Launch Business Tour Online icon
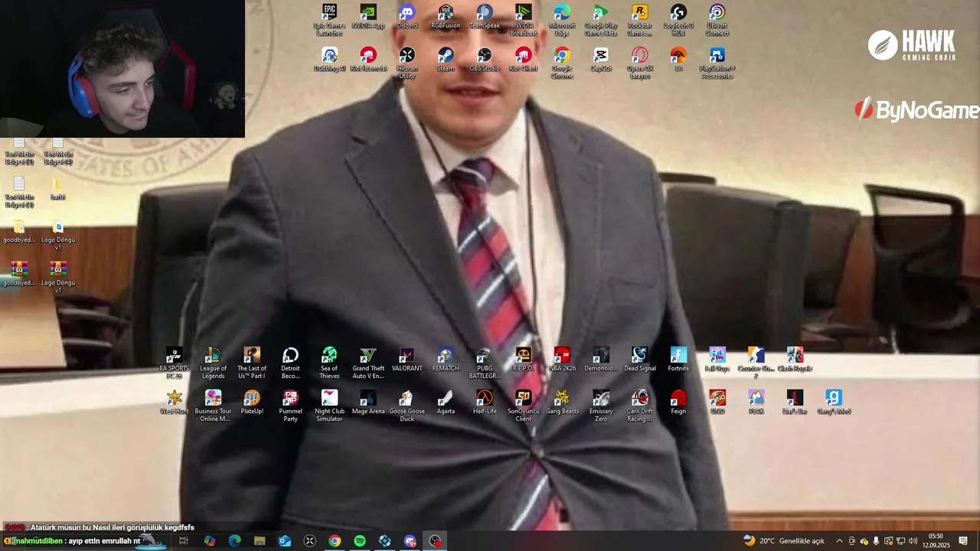The height and width of the screenshot is (551, 980). pyautogui.click(x=213, y=406)
